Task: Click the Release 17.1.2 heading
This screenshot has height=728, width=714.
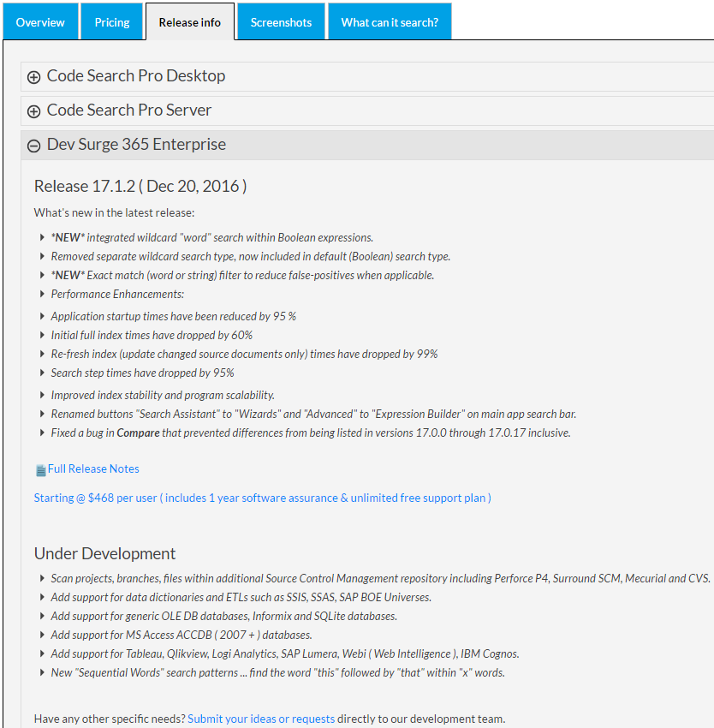Action: (x=140, y=186)
